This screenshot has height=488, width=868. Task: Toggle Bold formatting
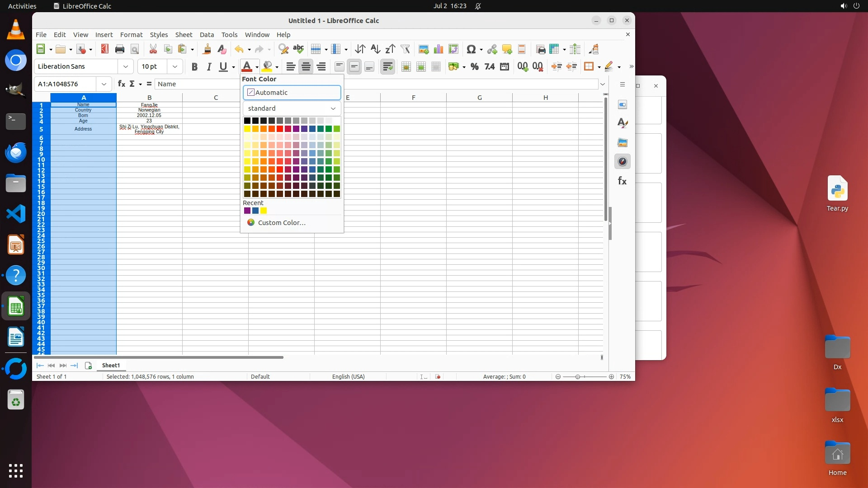pyautogui.click(x=194, y=67)
